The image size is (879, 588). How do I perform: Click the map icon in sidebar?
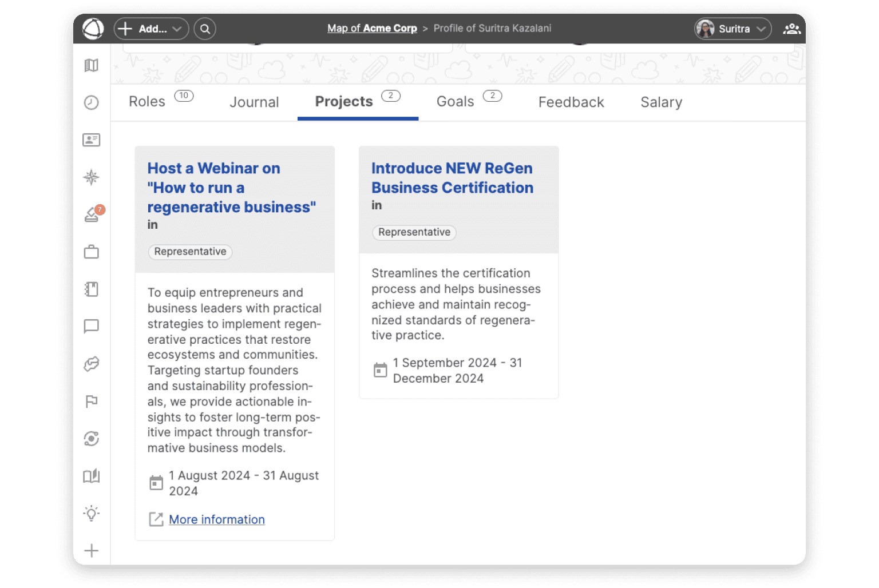[92, 65]
